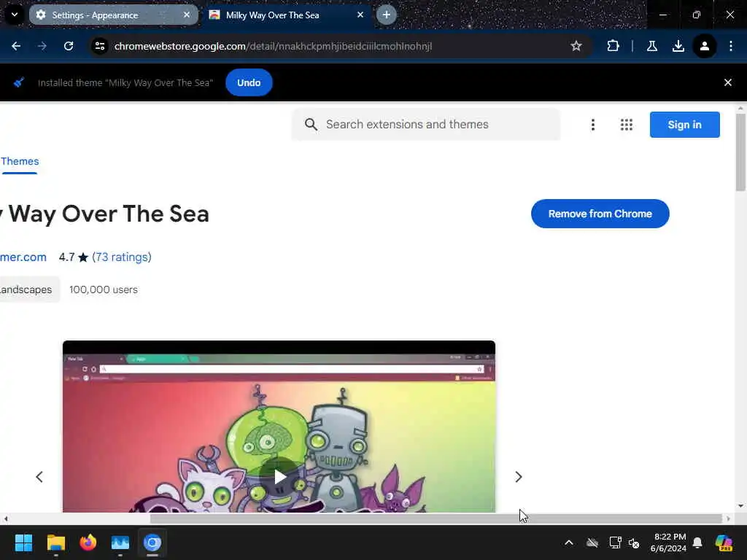Click the theme preview thumbnail image
This screenshot has height=560, width=747.
click(x=279, y=427)
